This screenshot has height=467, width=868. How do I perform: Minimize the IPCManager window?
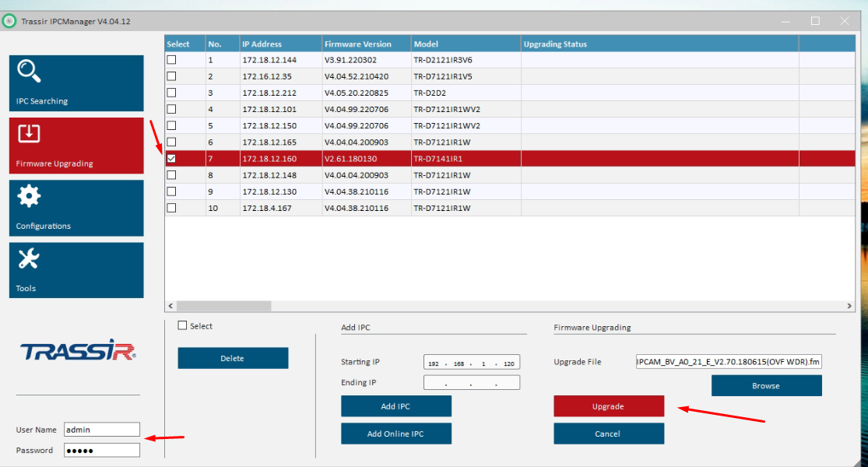(x=786, y=21)
